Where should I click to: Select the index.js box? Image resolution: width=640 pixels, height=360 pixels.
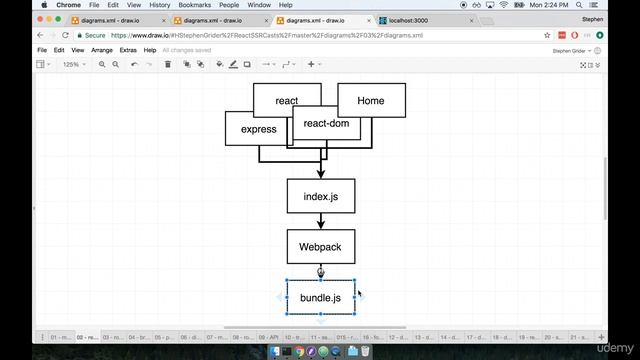321,196
